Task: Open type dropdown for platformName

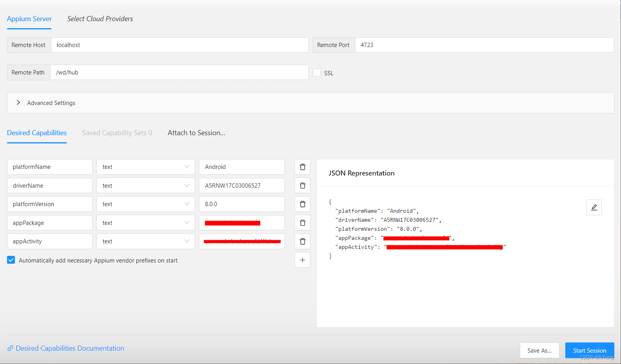Action: pos(146,167)
